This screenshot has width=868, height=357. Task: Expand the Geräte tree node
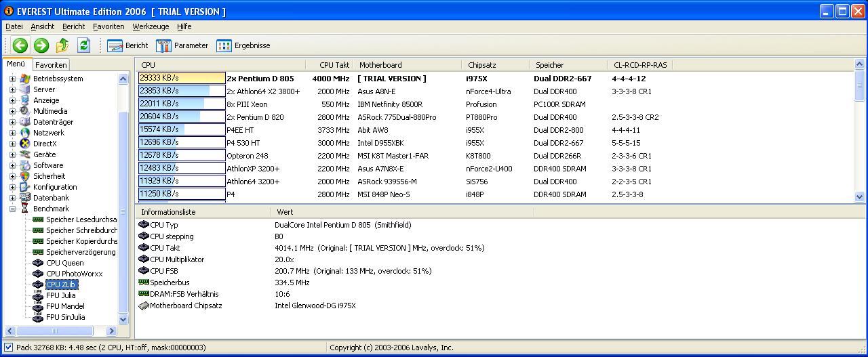coord(12,154)
